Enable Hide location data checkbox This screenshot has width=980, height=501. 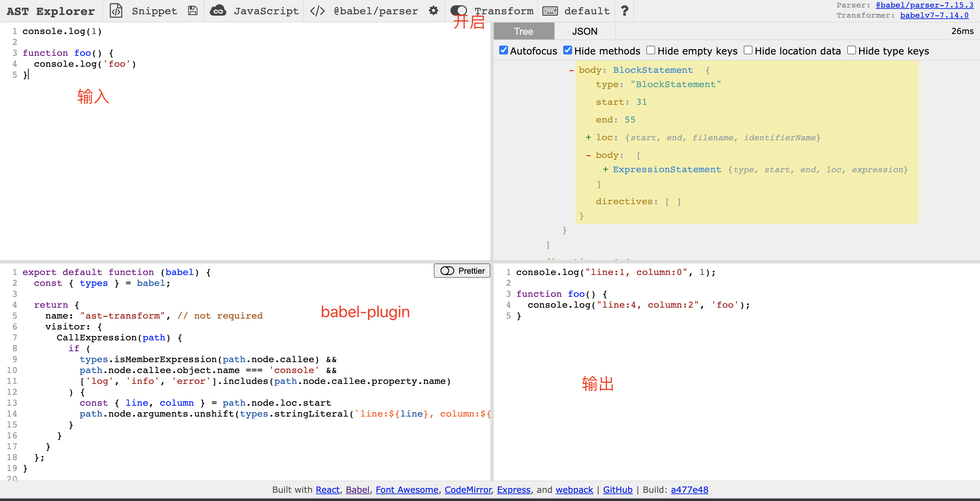[748, 50]
